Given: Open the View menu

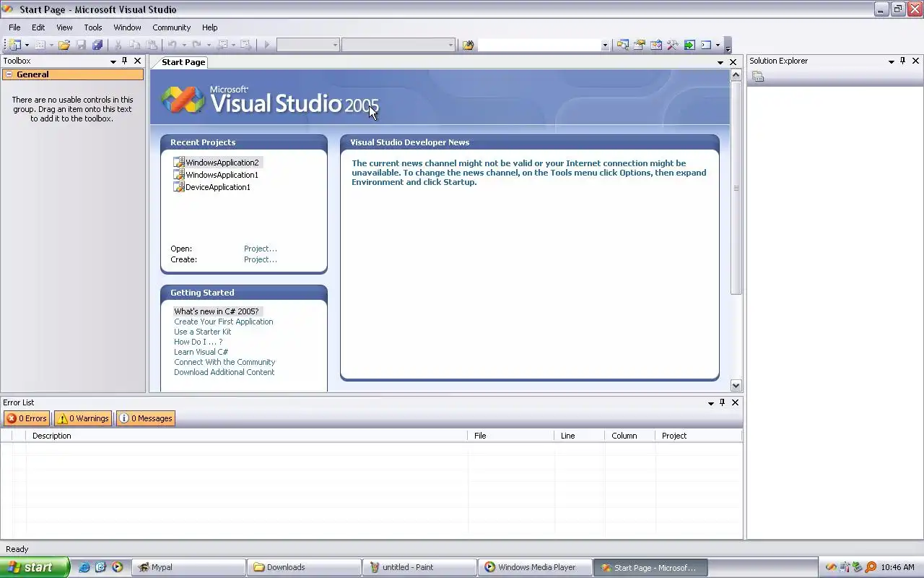Looking at the screenshot, I should (x=64, y=27).
